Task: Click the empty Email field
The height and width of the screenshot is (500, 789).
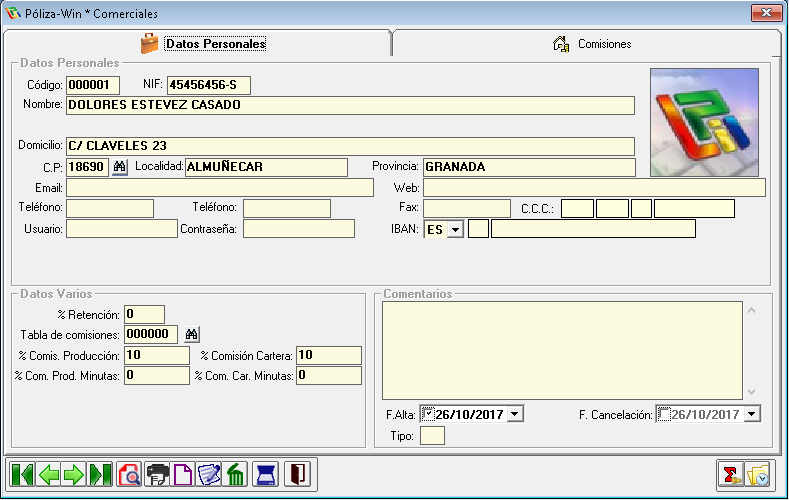Action: coord(220,188)
